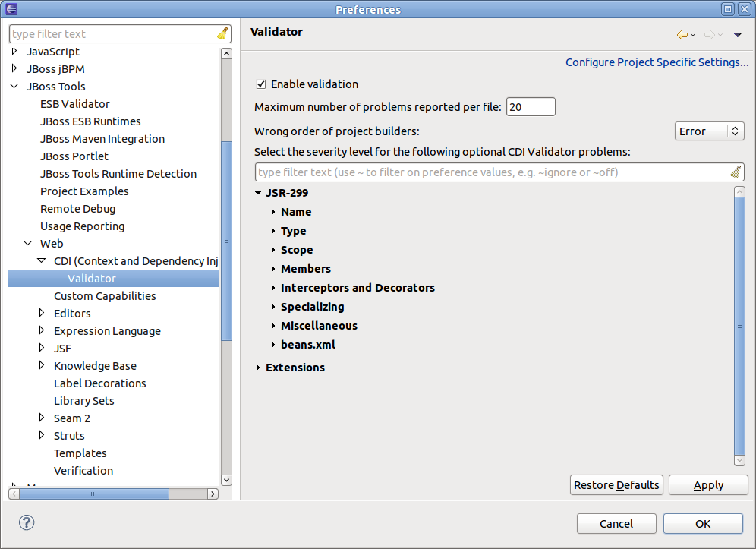Clear the CDI problems filter with broom icon
Image resolution: width=756 pixels, height=549 pixels.
735,172
